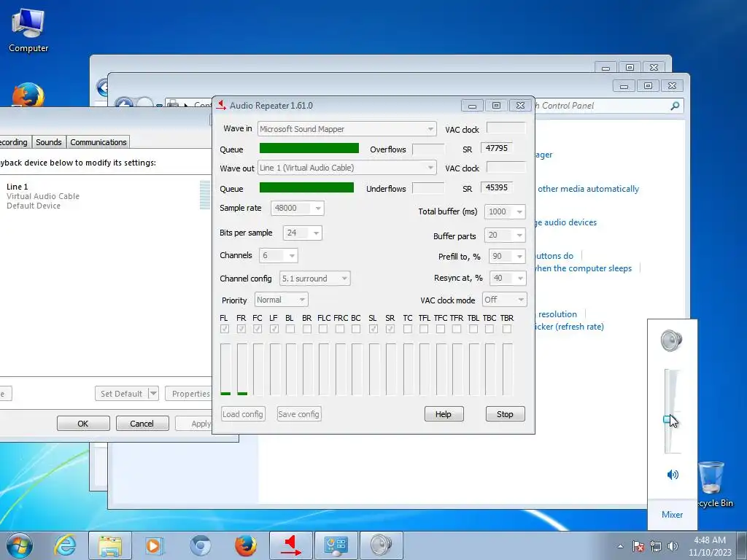This screenshot has width=747, height=560.
Task: Click the volume speaker tray icon
Action: click(x=673, y=546)
